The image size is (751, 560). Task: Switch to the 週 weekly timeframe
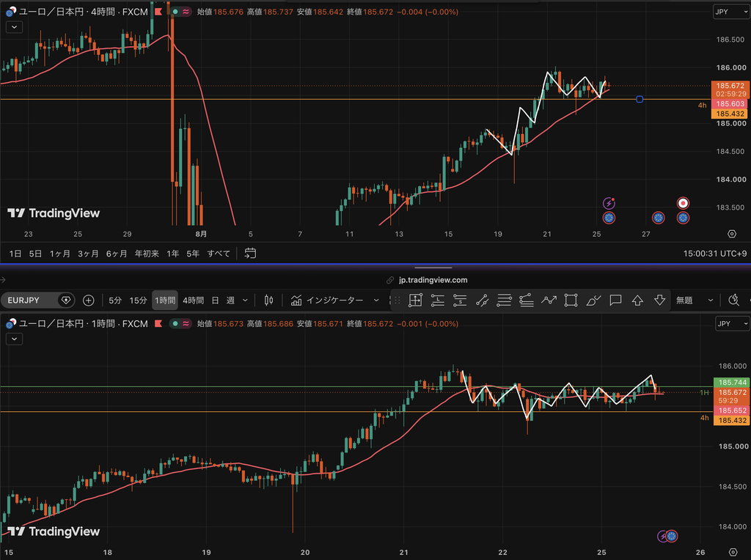coord(230,300)
